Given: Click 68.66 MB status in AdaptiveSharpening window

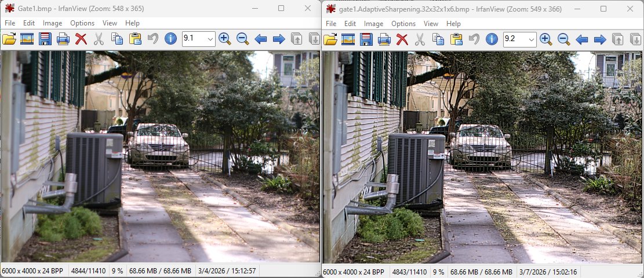Looking at the screenshot, I should tap(481, 272).
